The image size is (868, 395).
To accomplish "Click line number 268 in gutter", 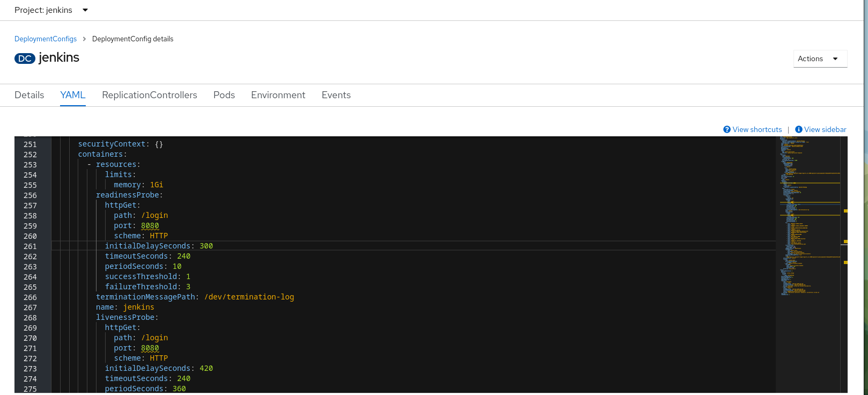I will (31, 318).
